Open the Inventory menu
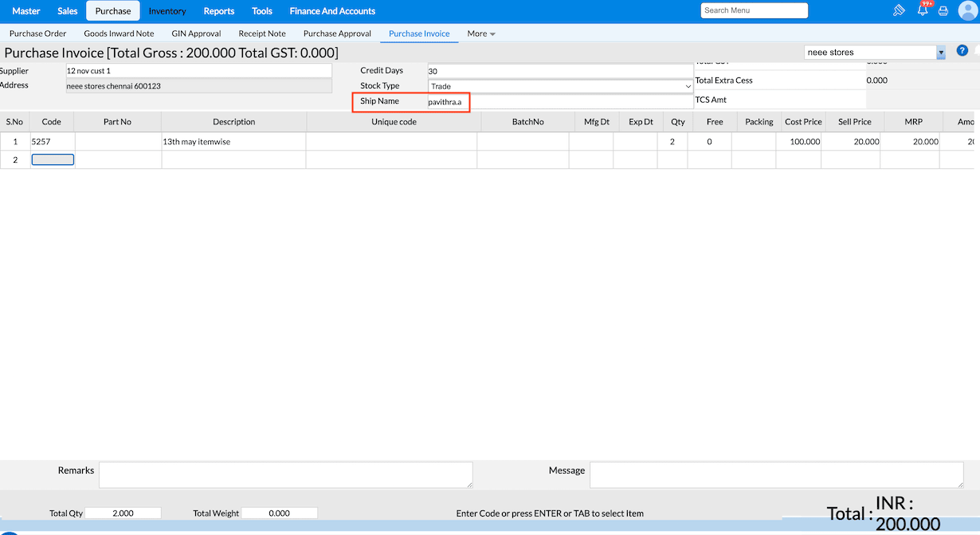The height and width of the screenshot is (535, 980). pos(167,11)
